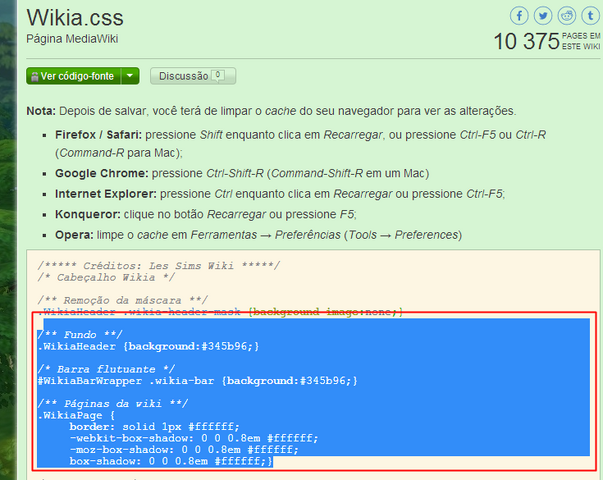Share page on Facebook icon
This screenshot has width=603, height=480.
[x=519, y=16]
